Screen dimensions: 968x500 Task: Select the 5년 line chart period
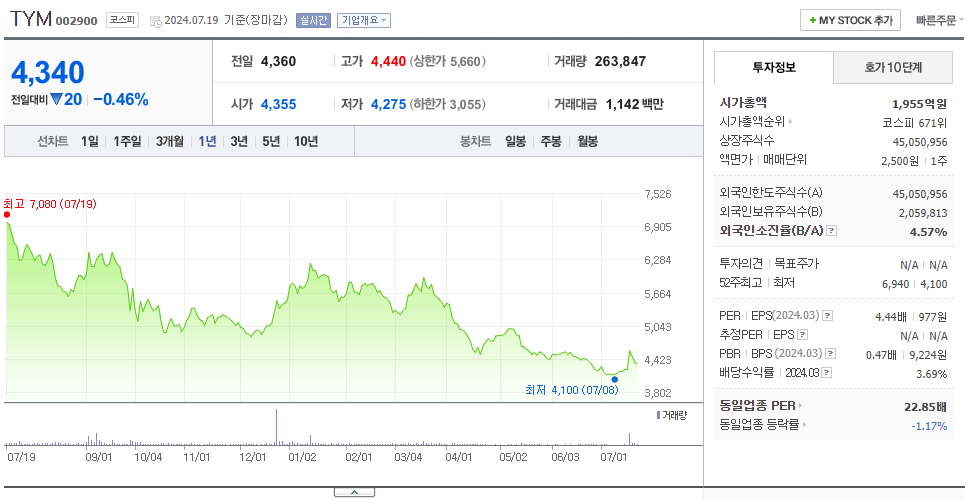click(x=271, y=141)
